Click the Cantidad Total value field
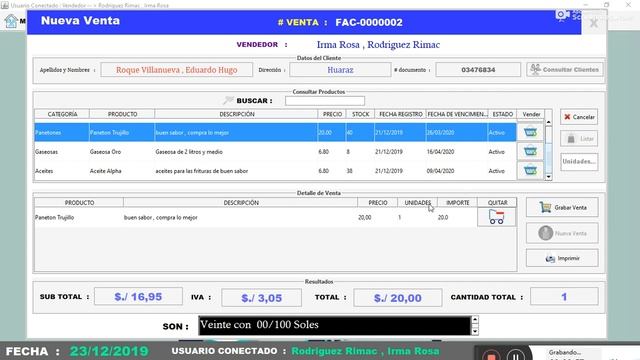640x360 pixels. [564, 297]
